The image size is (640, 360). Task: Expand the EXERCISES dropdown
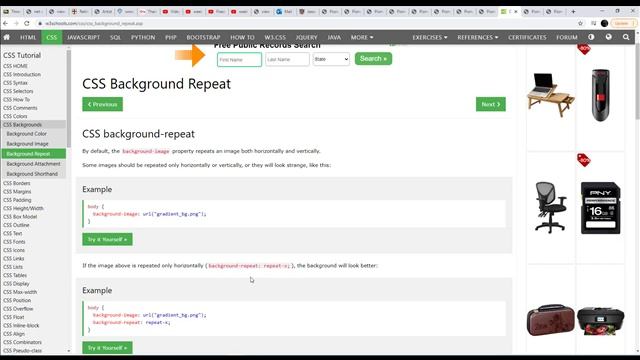[429, 37]
